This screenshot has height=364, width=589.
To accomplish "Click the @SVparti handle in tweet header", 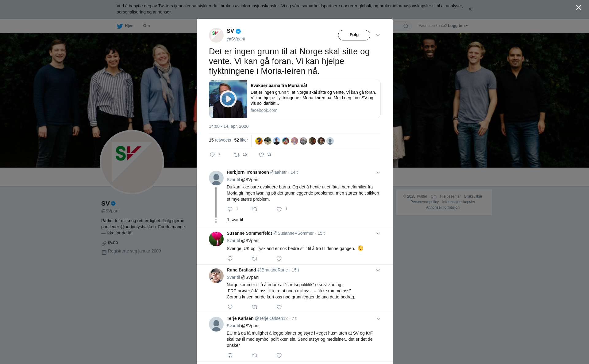I will (236, 39).
